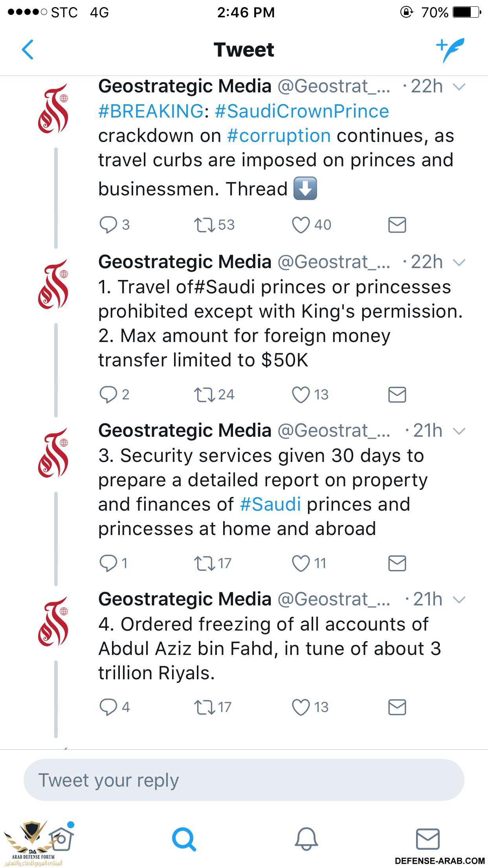Open the first tweet's chevron options menu
This screenshot has height=868, width=488.
[459, 86]
